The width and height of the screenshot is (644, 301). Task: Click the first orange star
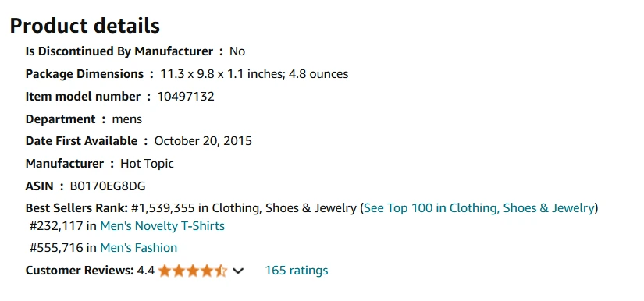(x=165, y=271)
